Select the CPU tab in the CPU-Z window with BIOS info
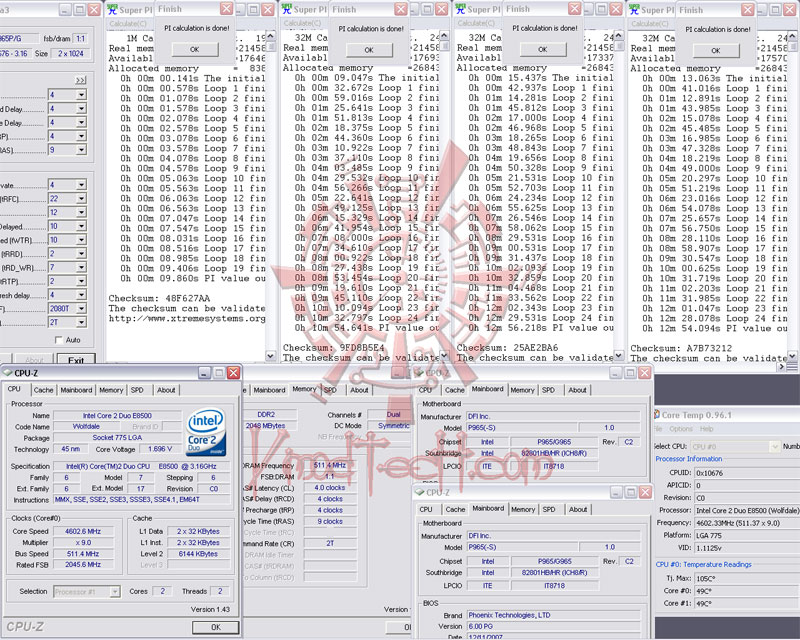Viewport: 800px width, 640px height. pyautogui.click(x=426, y=509)
